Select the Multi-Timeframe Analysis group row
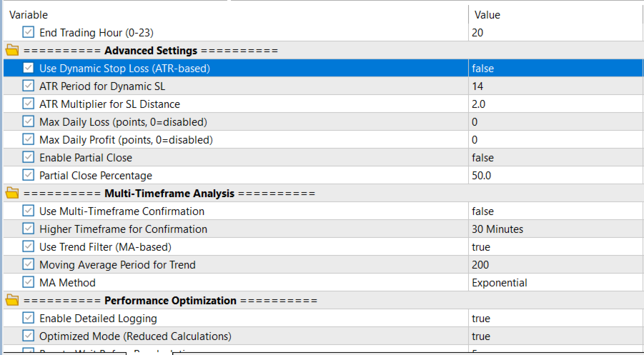The height and width of the screenshot is (355, 644). click(x=169, y=194)
